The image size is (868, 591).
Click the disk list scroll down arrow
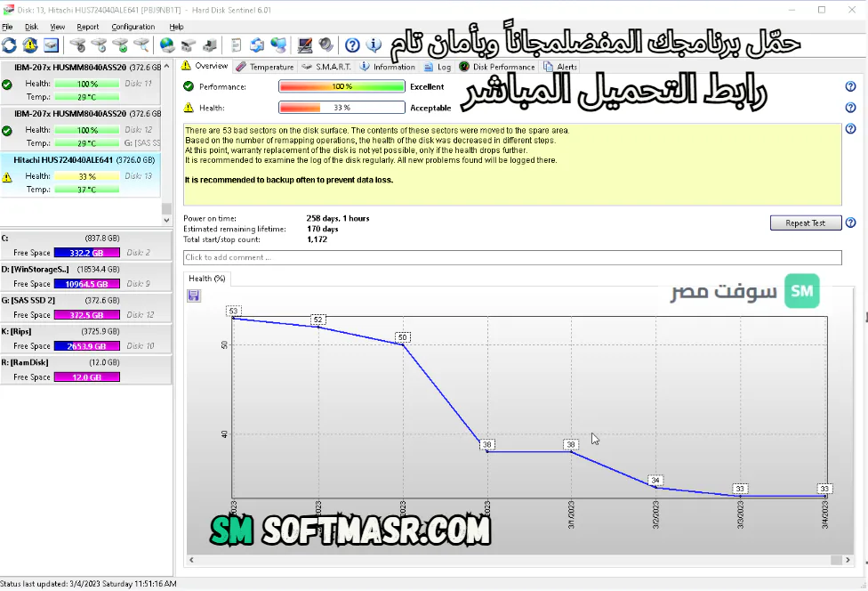click(x=166, y=220)
